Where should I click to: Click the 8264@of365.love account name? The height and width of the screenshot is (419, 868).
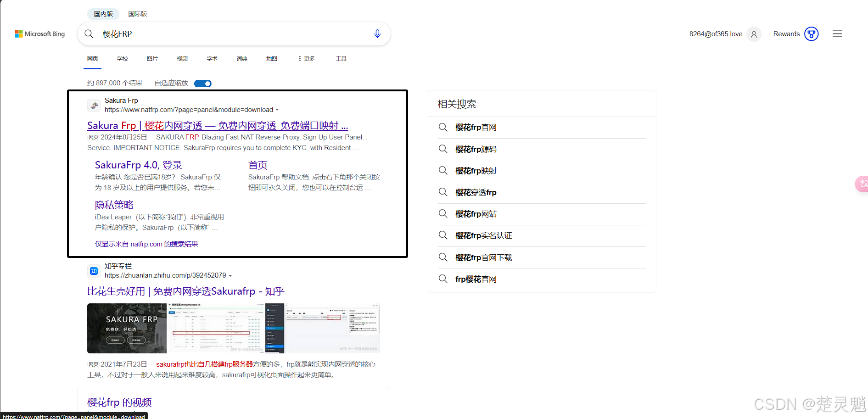click(x=716, y=34)
